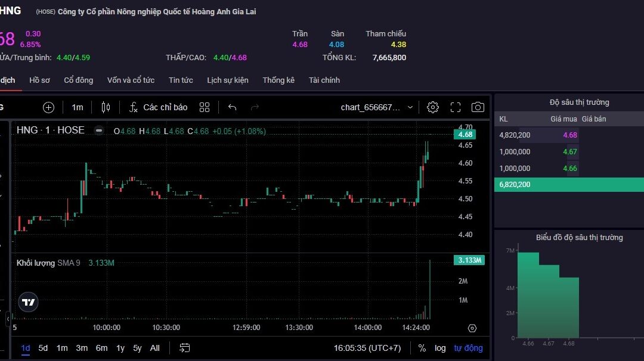
Task: Open chart settings gear icon
Action: click(x=433, y=107)
